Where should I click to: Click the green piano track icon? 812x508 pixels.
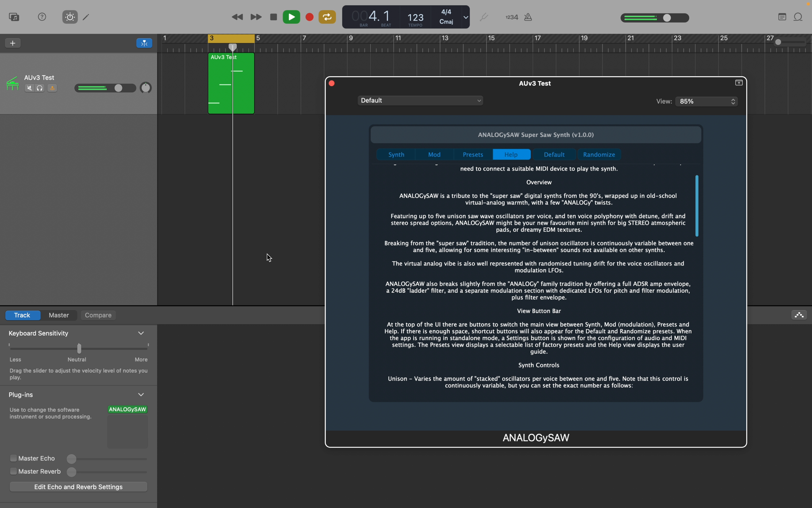[12, 84]
